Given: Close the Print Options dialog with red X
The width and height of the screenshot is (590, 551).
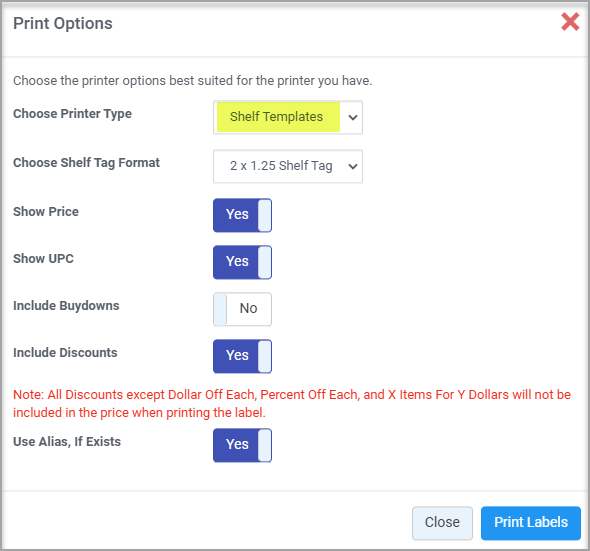Looking at the screenshot, I should [x=570, y=22].
